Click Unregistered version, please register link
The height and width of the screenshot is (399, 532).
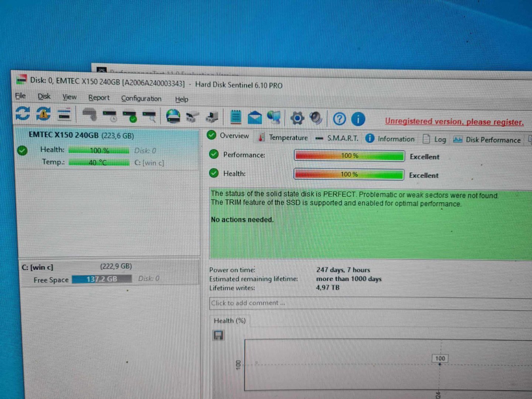(x=454, y=122)
